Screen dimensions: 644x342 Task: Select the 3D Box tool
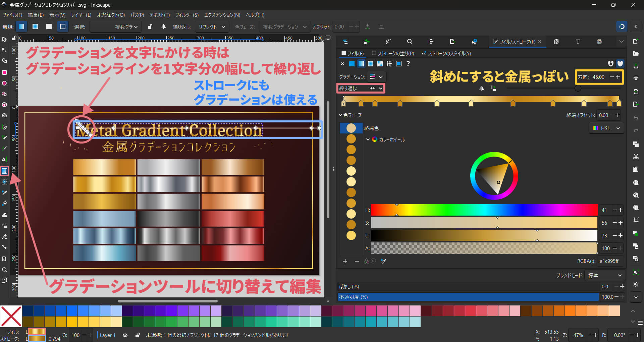pyautogui.click(x=4, y=105)
